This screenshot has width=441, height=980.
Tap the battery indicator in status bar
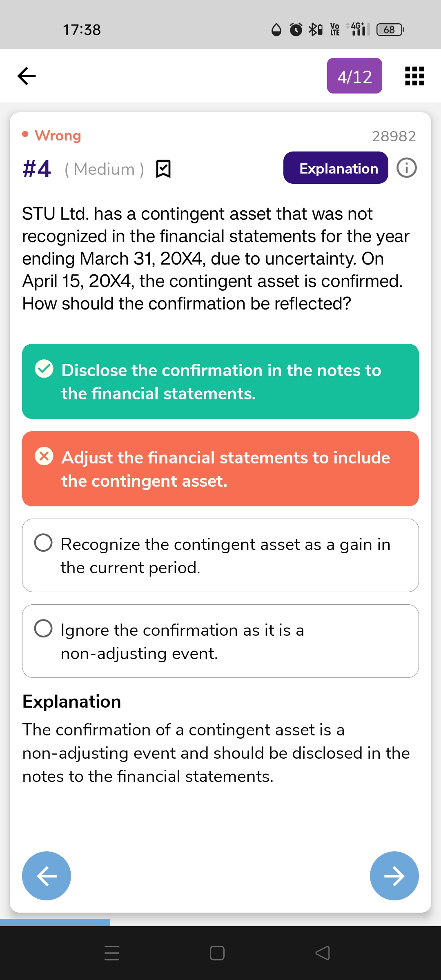click(390, 30)
